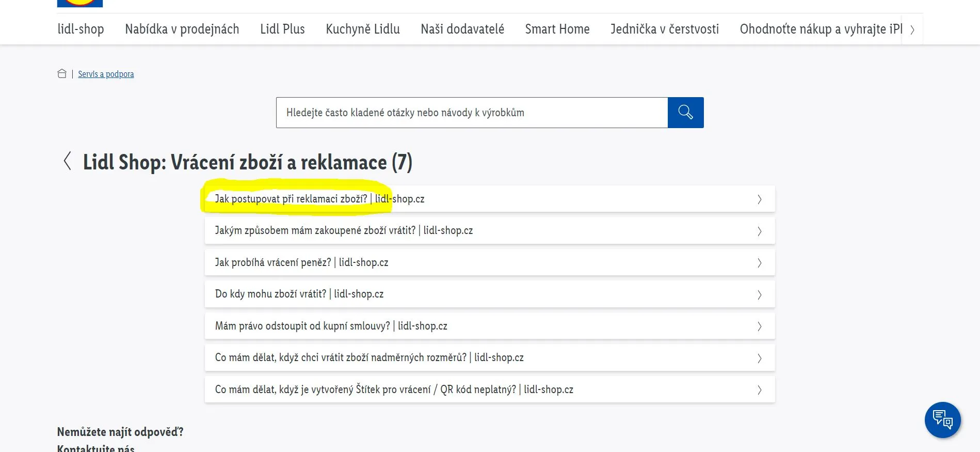
Task: Click heading Lidl Shop: Vrácení zboží a reklamace (7)
Action: tap(248, 162)
